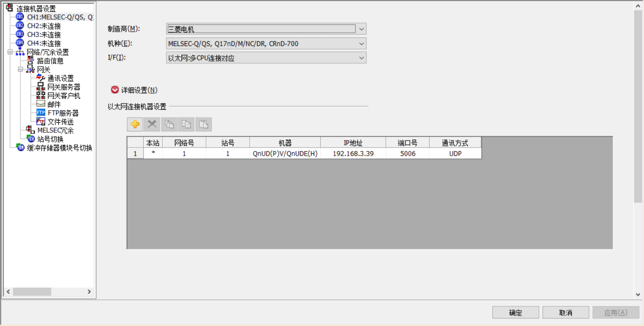Image resolution: width=644 pixels, height=326 pixels.
Task: Collapse the 网络/冗余设置 tree node
Action: [10, 52]
